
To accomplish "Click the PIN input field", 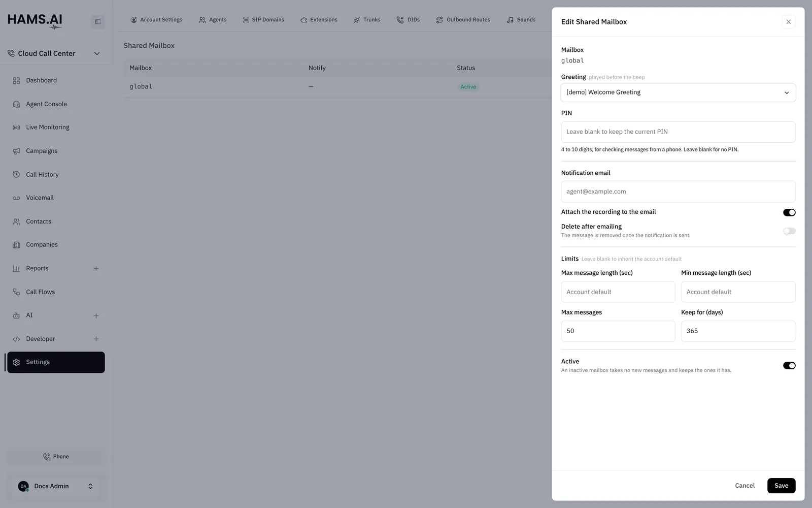I will [x=678, y=132].
